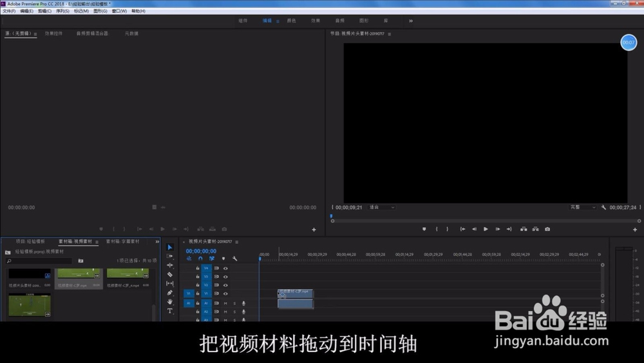Click the Lift button in Program monitor
The image size is (644, 363).
(x=524, y=229)
